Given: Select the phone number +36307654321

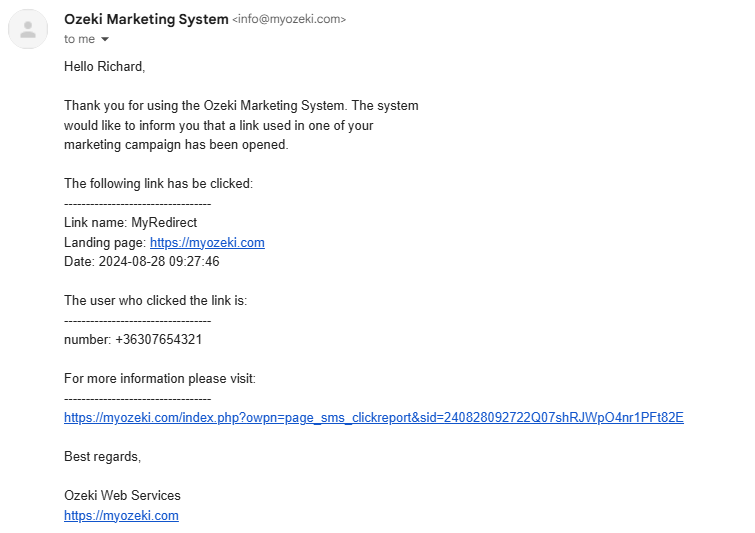Looking at the screenshot, I should (158, 339).
